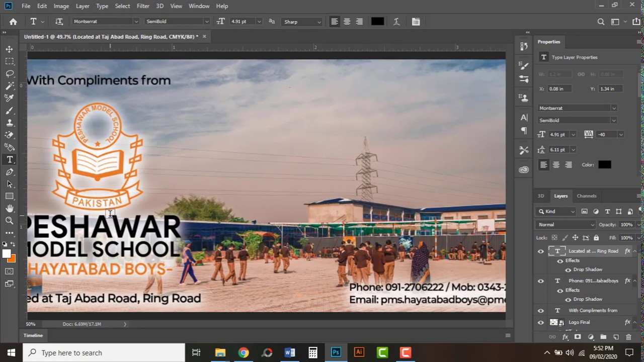Select the Move tool

[10, 49]
